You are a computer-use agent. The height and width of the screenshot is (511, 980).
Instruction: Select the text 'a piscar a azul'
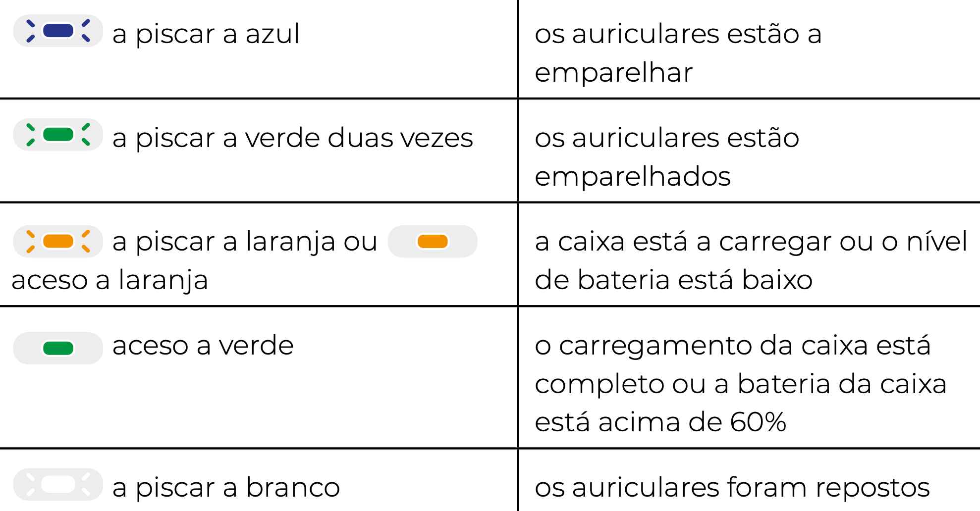click(x=206, y=35)
